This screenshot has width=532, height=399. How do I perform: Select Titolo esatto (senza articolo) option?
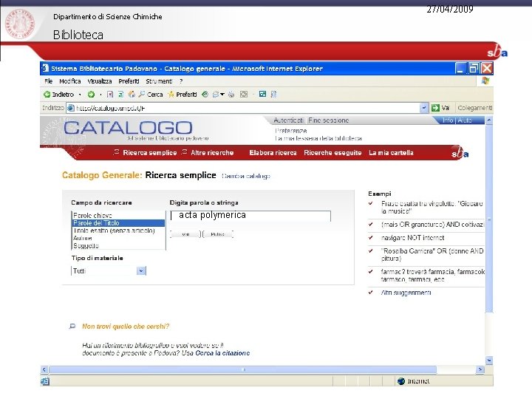point(118,231)
